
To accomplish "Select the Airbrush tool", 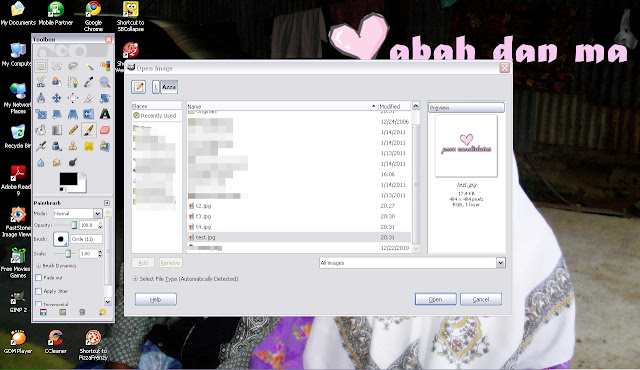I will (x=41, y=146).
